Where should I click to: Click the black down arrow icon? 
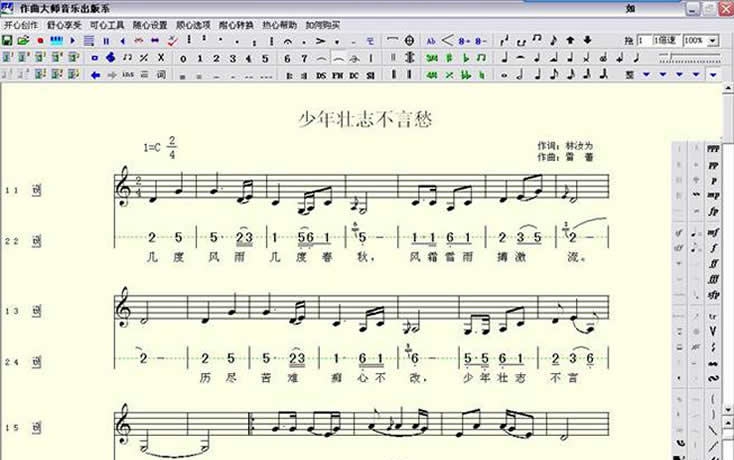(587, 40)
